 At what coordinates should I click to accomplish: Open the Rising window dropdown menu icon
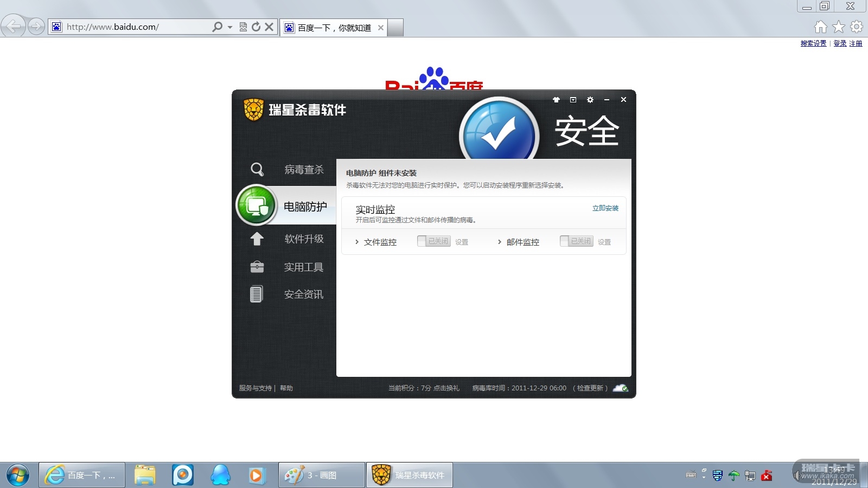pyautogui.click(x=573, y=100)
